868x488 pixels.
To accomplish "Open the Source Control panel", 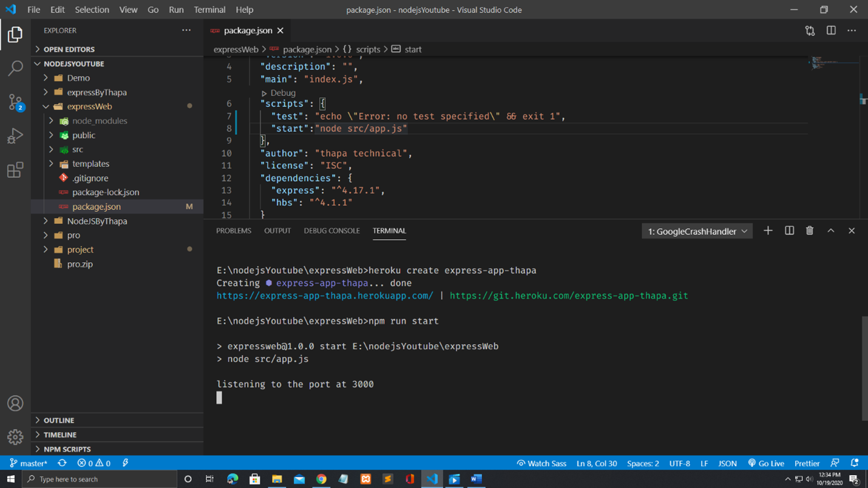I will point(15,102).
